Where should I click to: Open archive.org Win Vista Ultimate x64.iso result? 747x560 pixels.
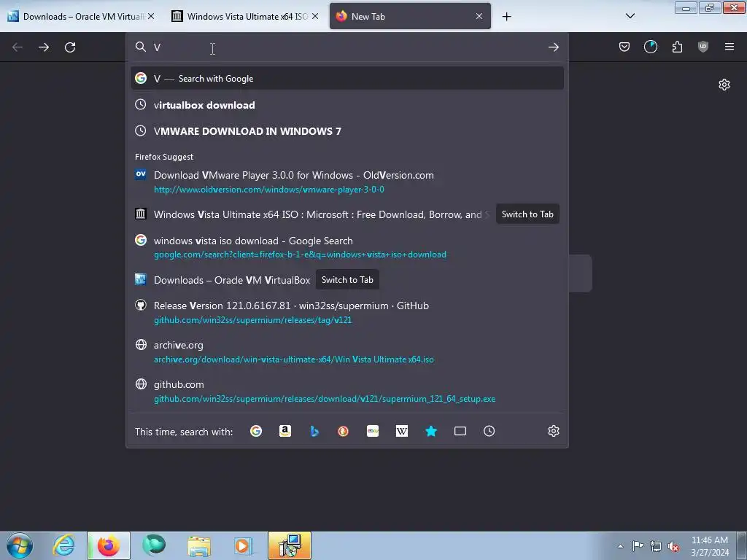pyautogui.click(x=347, y=352)
